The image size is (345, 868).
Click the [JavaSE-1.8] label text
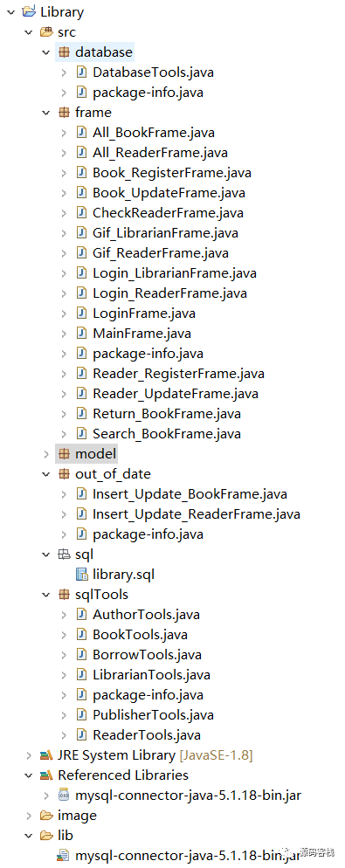pos(216,755)
